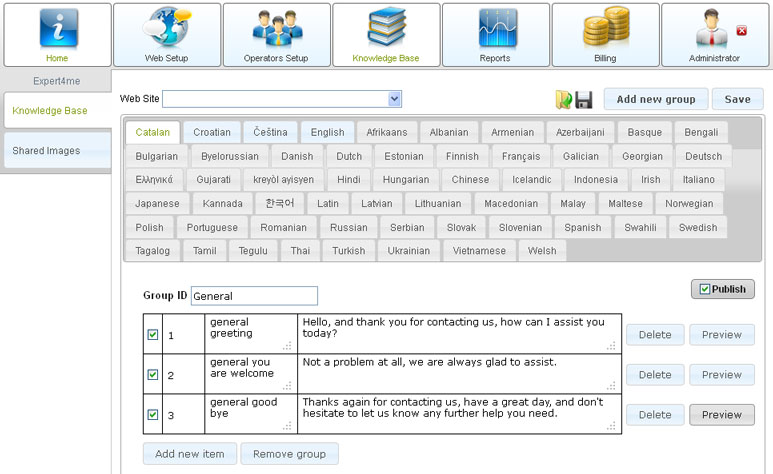Click the Remove group button

289,454
